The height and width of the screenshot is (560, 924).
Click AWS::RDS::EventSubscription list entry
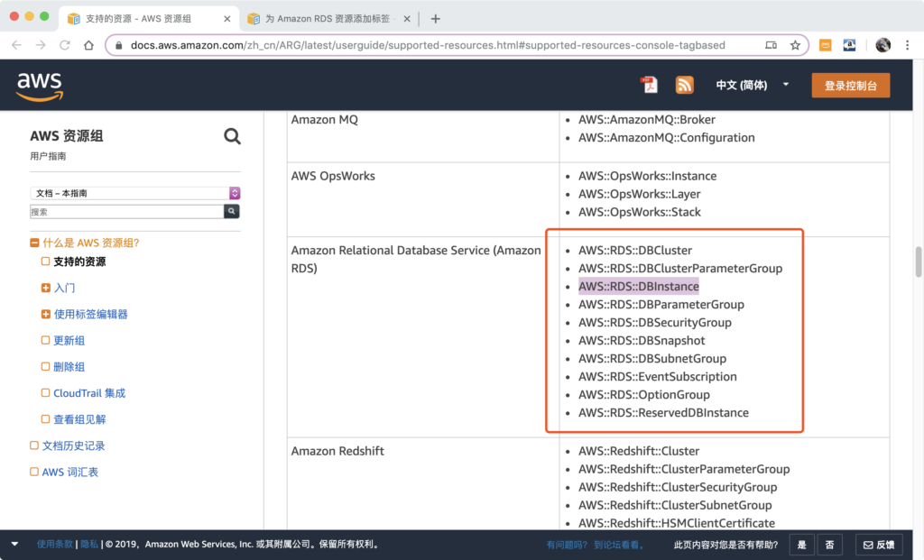657,377
